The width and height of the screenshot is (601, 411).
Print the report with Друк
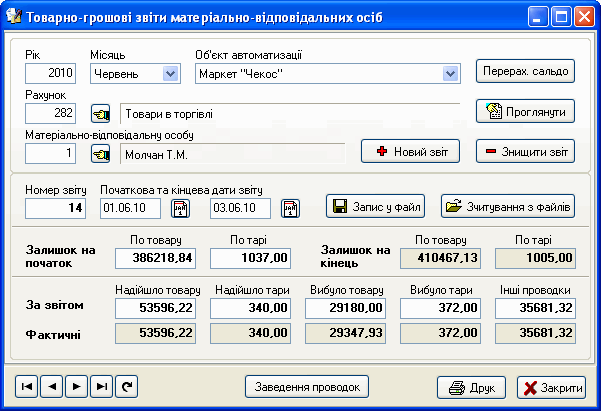tap(471, 388)
